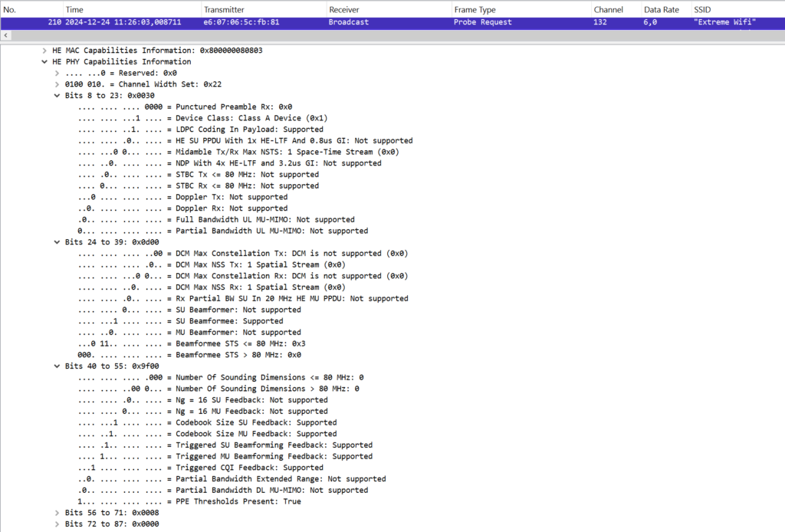The width and height of the screenshot is (785, 532).
Task: Click transmitter address e6:07:06:5c:fb:81
Action: coord(241,22)
